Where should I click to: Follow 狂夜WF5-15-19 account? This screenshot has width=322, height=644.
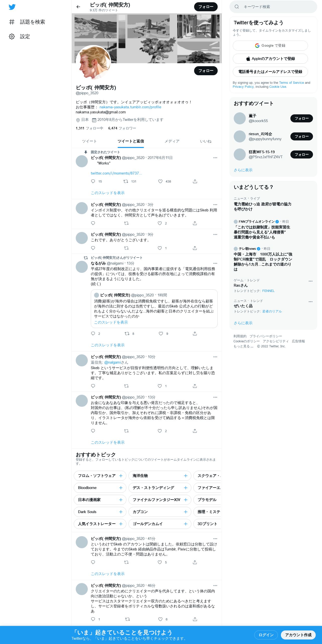click(301, 154)
